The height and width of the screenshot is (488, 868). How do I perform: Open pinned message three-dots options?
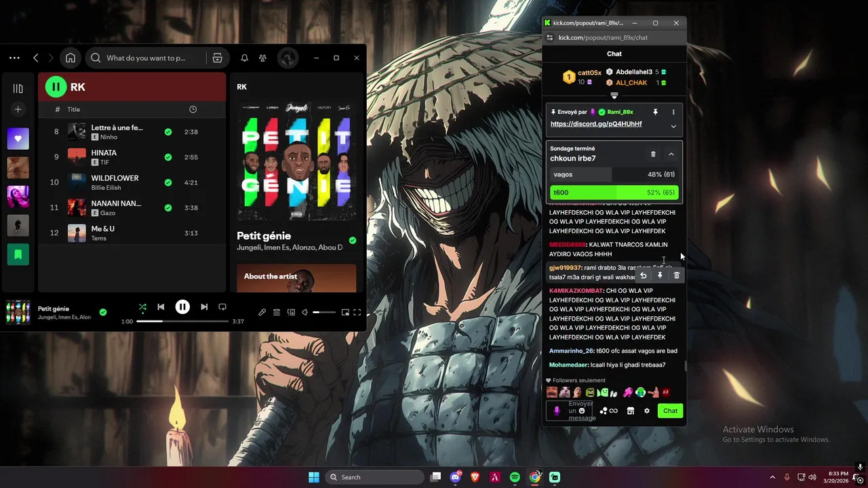pos(673,112)
